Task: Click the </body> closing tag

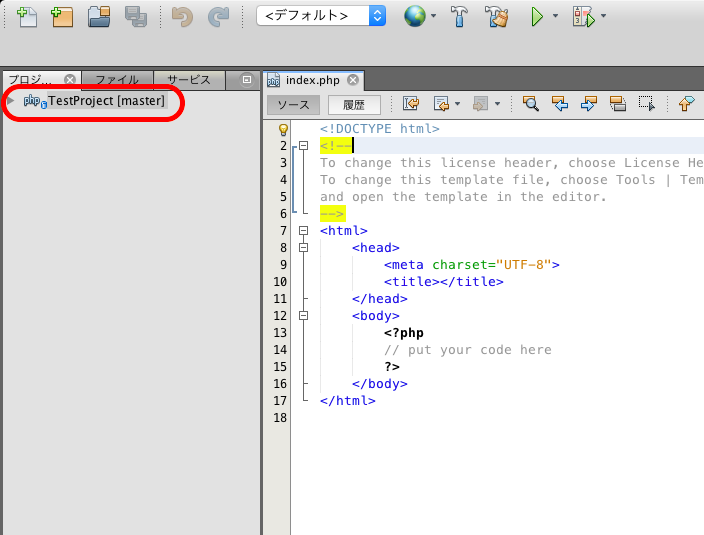Action: pos(380,384)
